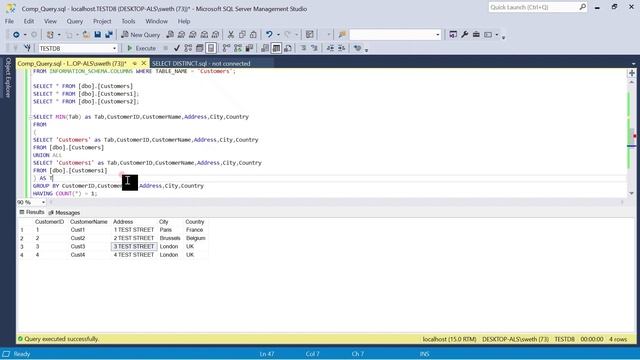Decrease the line indent
The image size is (640, 360).
[x=330, y=48]
